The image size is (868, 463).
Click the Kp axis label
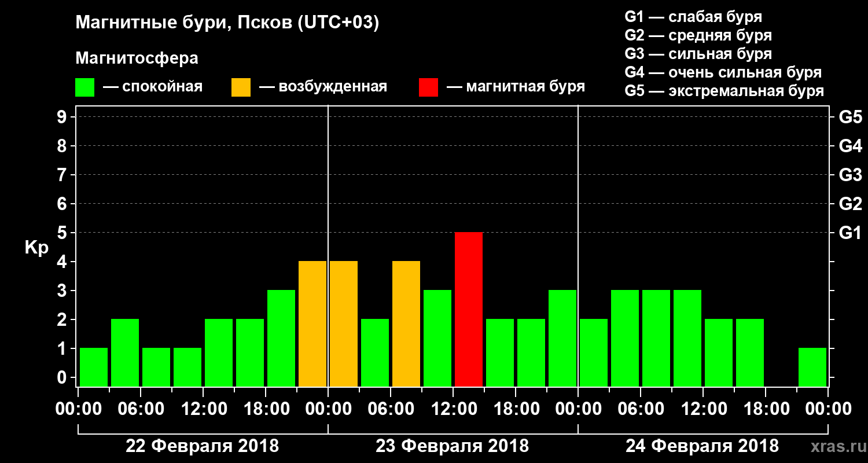36,248
